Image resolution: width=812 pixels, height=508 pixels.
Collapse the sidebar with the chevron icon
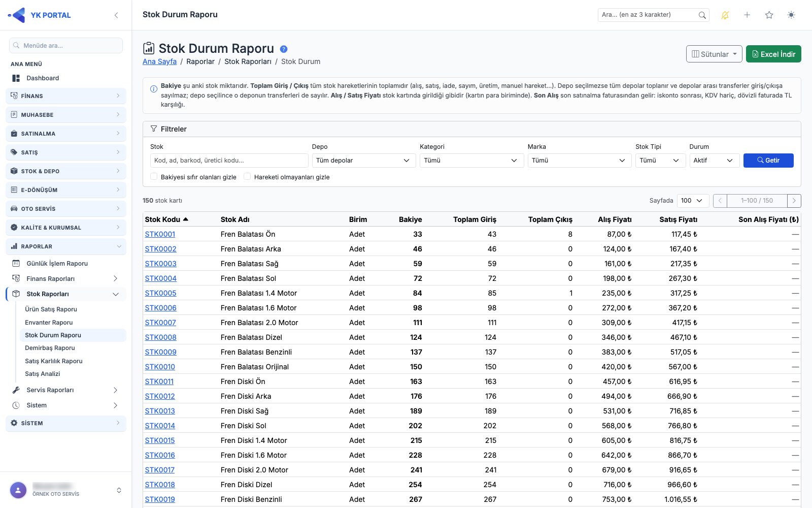(x=116, y=15)
